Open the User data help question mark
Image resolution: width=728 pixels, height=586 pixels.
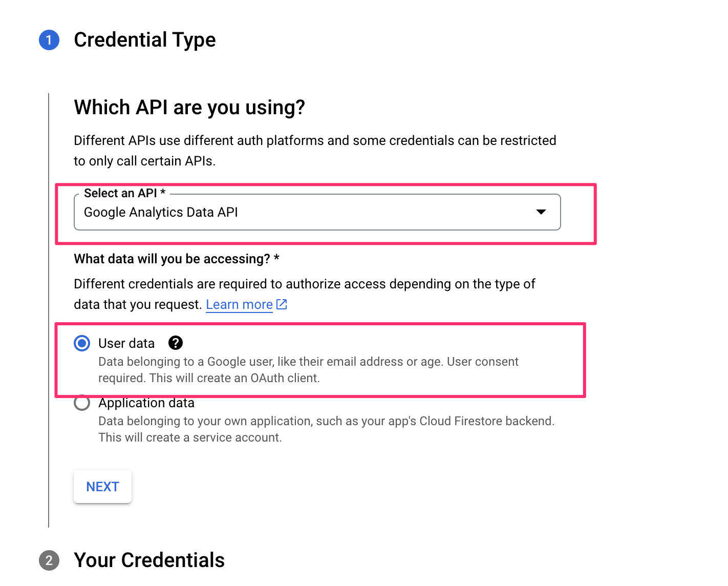click(176, 343)
